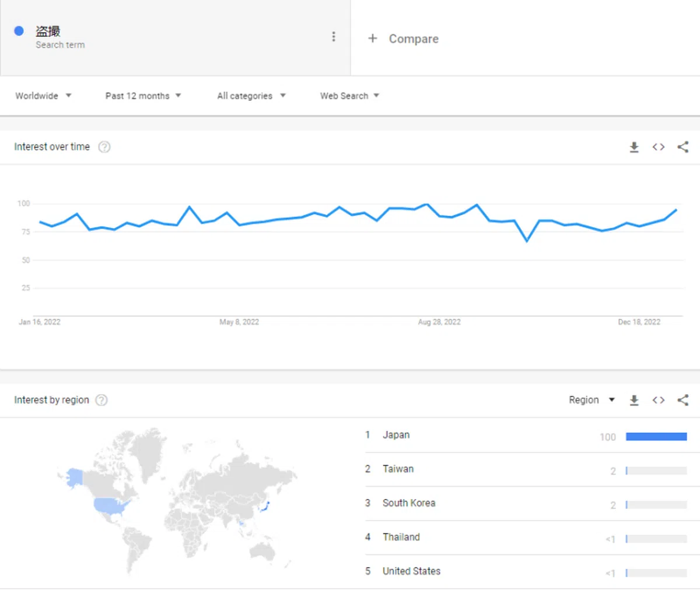Download the Interest over time data
The width and height of the screenshot is (700, 590).
coord(634,147)
